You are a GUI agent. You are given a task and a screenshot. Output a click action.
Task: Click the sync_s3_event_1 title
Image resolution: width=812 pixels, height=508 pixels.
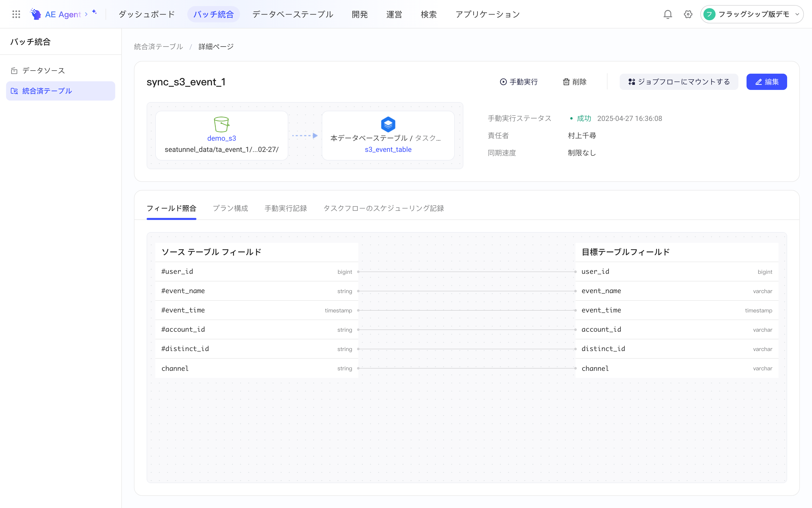coord(186,82)
